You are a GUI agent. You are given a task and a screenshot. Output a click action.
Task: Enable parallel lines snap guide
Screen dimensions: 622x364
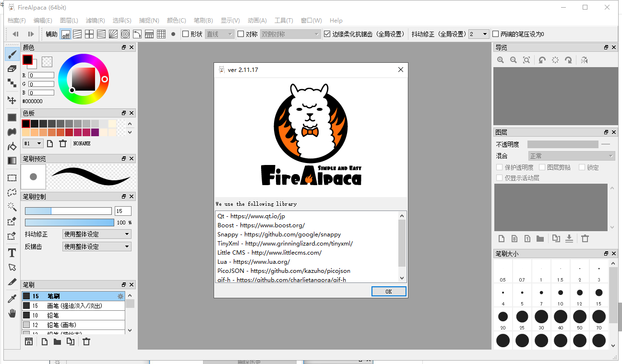pos(77,34)
